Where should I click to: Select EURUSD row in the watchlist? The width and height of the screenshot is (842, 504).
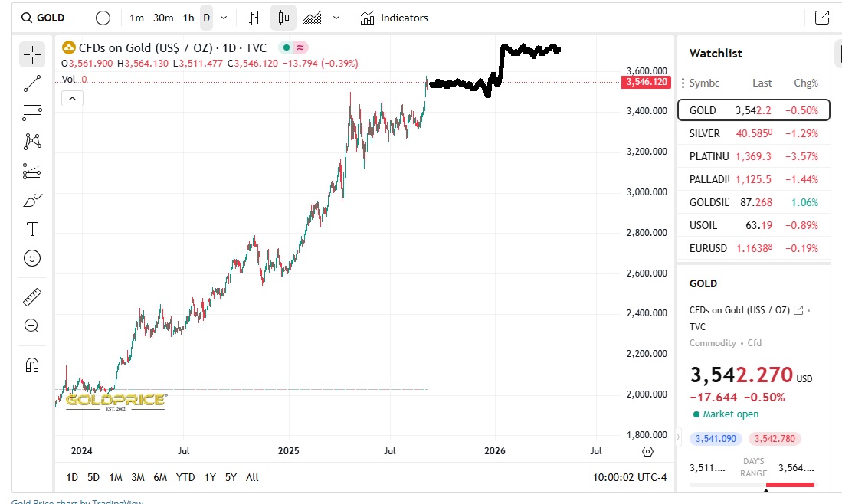pos(753,248)
